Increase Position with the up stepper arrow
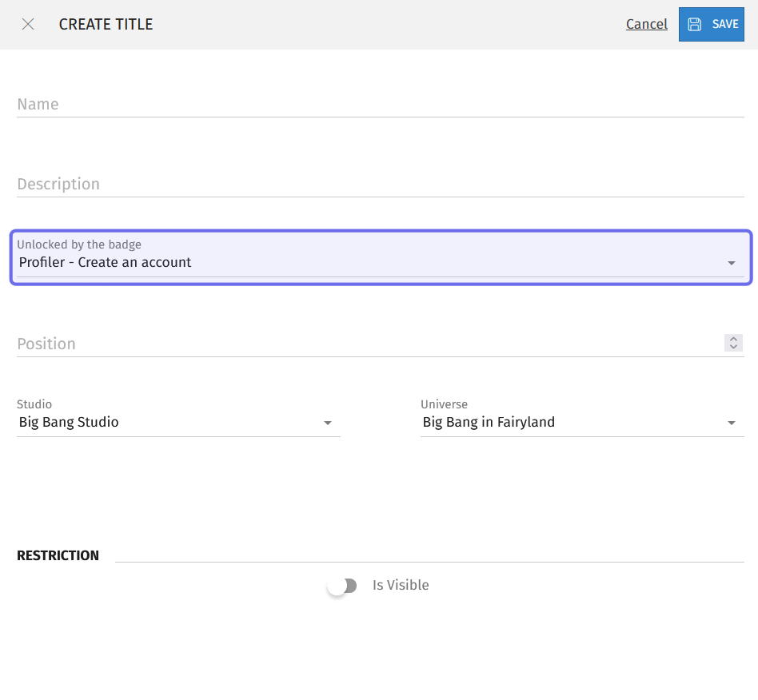The image size is (758, 700). (733, 339)
